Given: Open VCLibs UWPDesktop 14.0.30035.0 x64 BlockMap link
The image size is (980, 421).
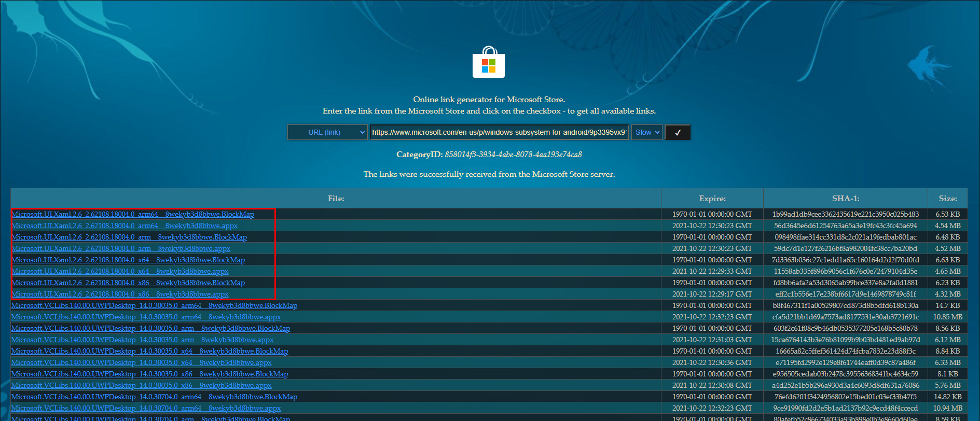Looking at the screenshot, I should point(150,351).
